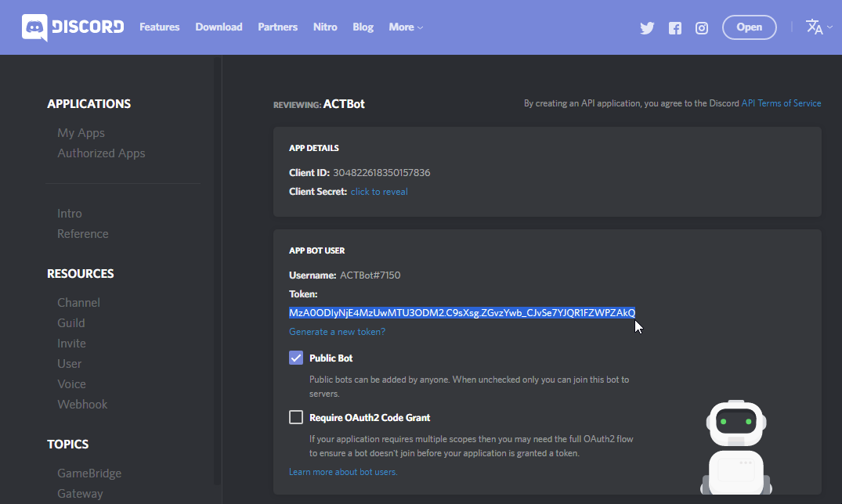842x504 pixels.
Task: Open the language selector icon
Action: (819, 27)
